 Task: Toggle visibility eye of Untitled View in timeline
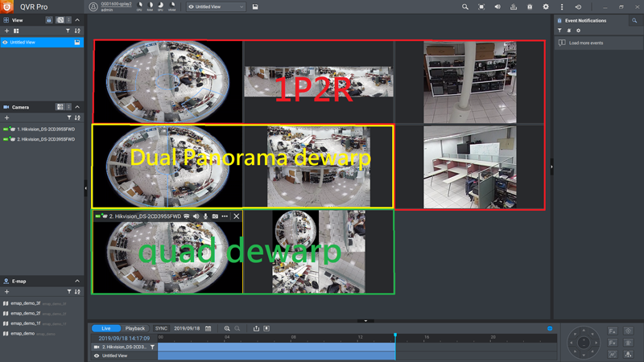click(x=97, y=356)
